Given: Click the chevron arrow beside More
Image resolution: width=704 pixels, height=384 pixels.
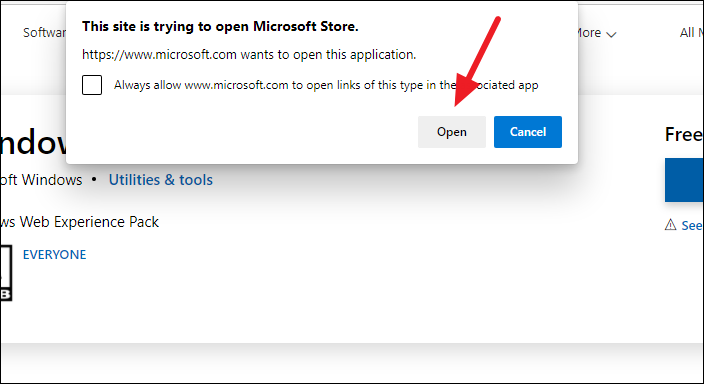Looking at the screenshot, I should 611,34.
